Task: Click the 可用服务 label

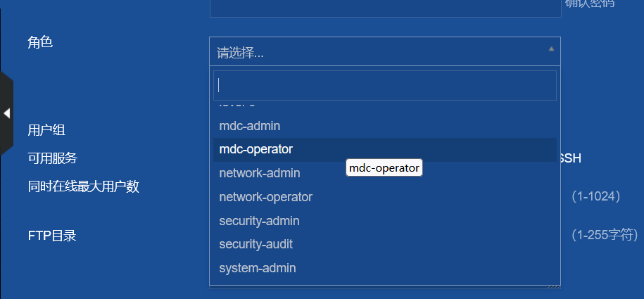Action: coord(53,158)
